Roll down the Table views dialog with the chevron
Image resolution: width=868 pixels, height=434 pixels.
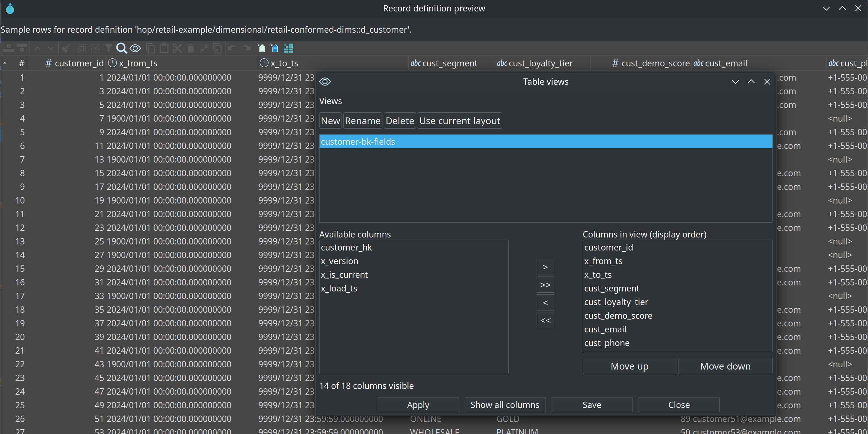[735, 82]
